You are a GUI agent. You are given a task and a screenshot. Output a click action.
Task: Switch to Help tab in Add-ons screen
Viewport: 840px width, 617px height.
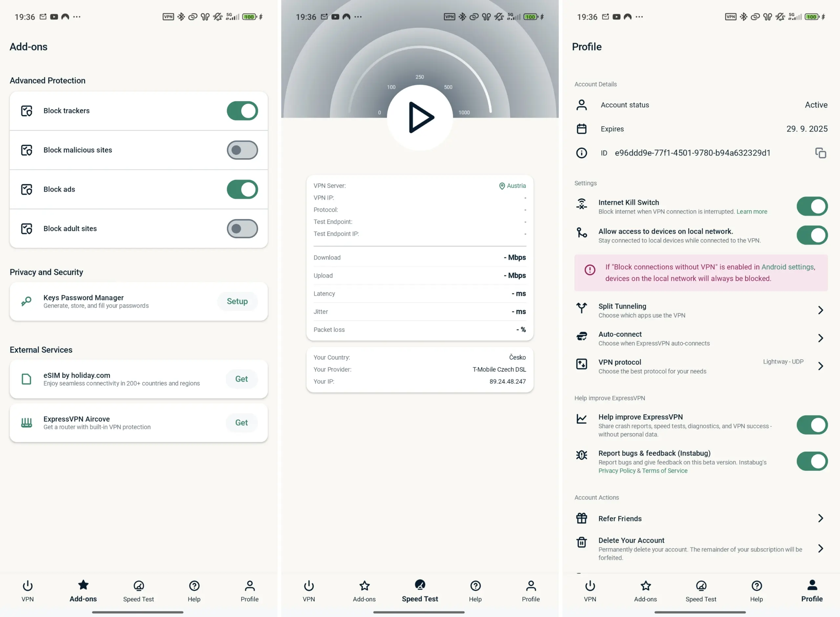pyautogui.click(x=194, y=591)
